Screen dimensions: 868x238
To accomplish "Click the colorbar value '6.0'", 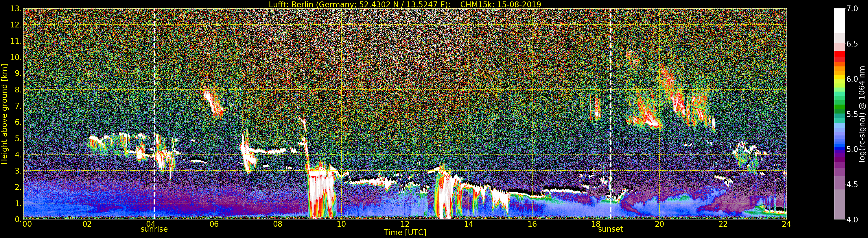I will [x=852, y=79].
